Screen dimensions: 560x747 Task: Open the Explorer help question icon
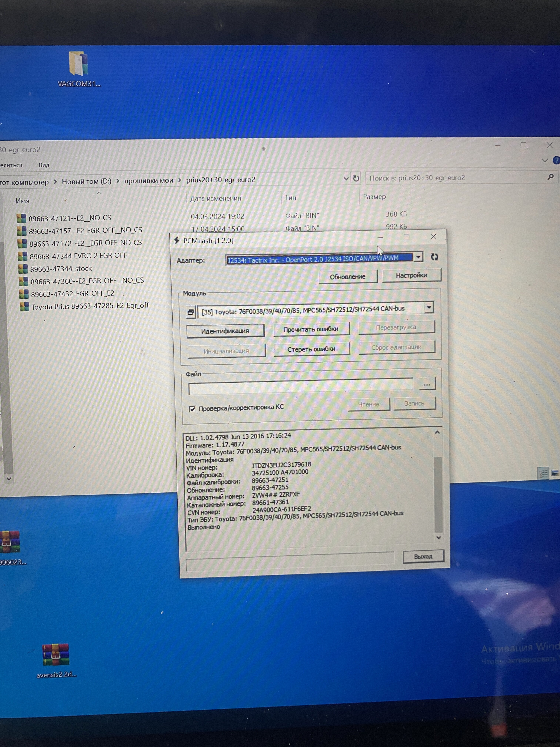tap(556, 160)
